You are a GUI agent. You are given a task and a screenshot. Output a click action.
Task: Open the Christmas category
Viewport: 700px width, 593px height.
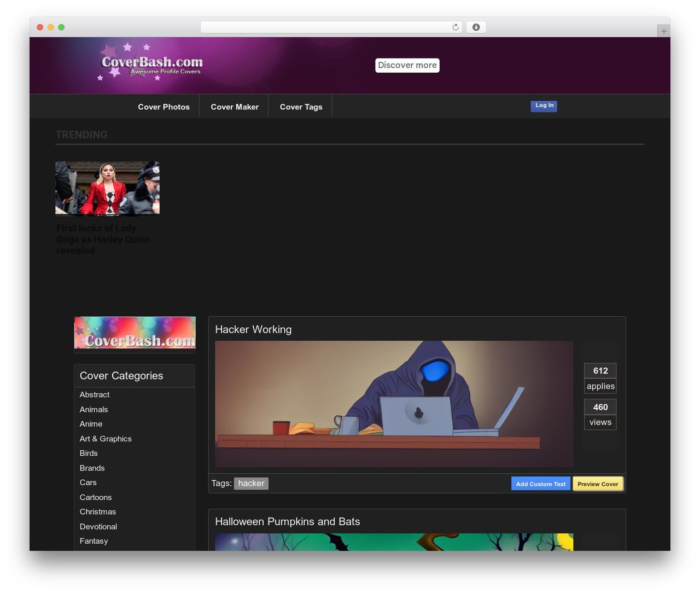point(98,511)
